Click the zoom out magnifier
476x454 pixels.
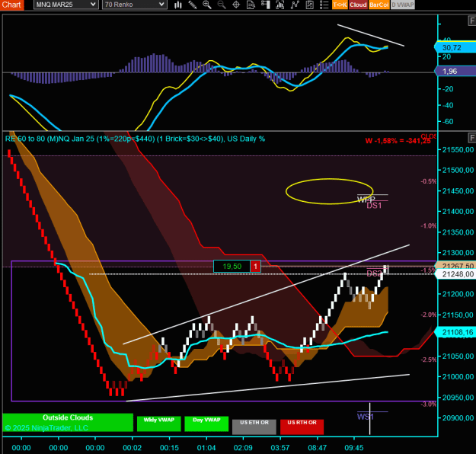(222, 5)
